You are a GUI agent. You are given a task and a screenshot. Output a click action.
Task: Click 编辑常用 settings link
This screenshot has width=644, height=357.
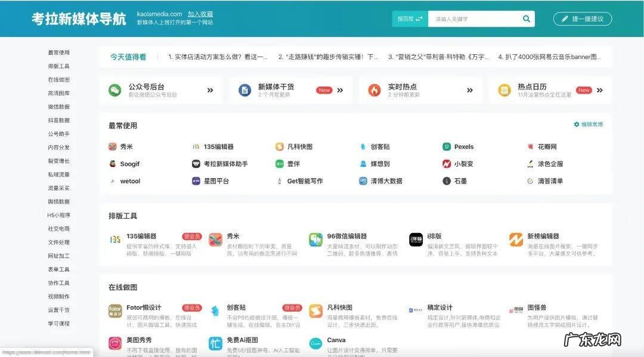click(589, 125)
